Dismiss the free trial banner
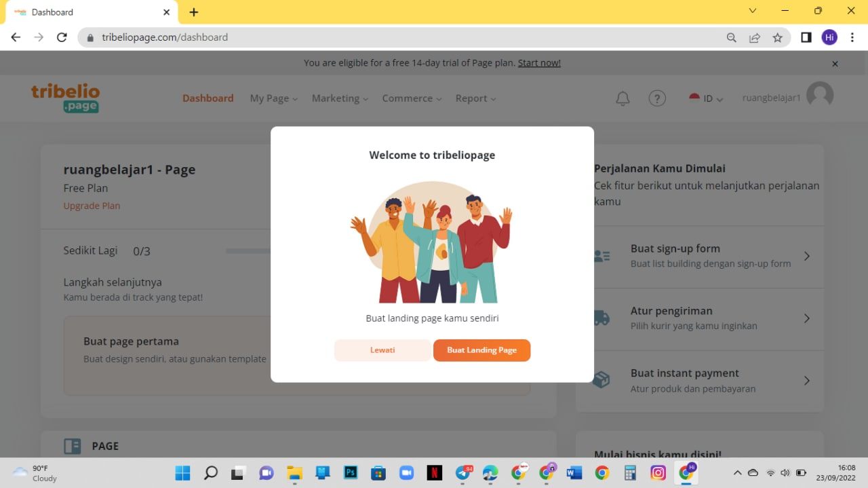 pyautogui.click(x=835, y=64)
